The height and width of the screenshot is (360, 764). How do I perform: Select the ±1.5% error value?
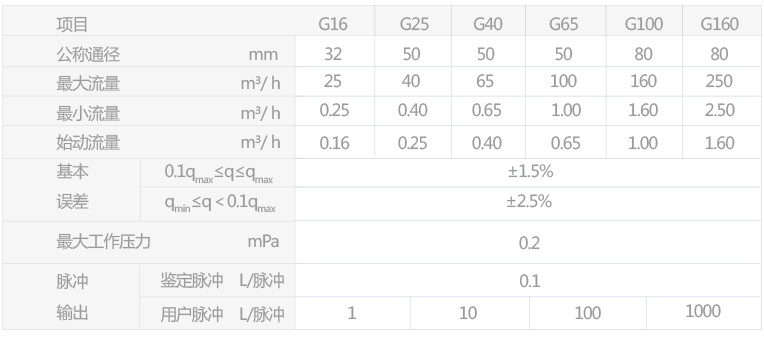tap(530, 171)
